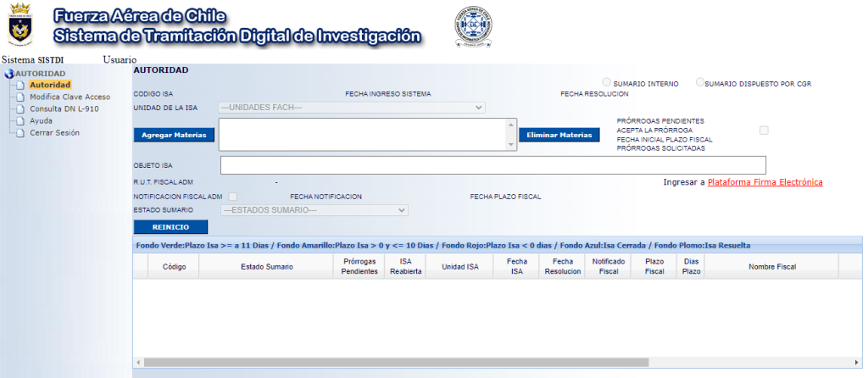Click the page icon next to Consulta DN L-910
Viewport: 868px width, 378px height.
click(20, 109)
